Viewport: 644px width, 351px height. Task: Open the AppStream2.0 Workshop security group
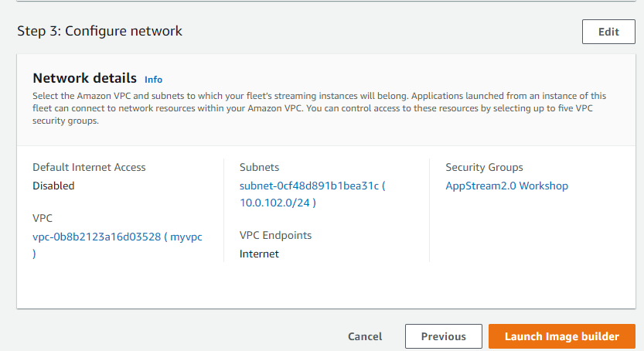coord(506,186)
